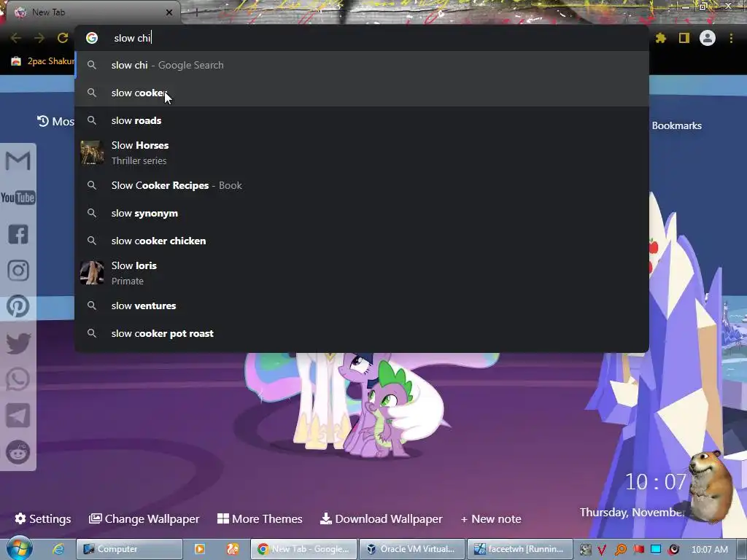The width and height of the screenshot is (747, 560).
Task: Open Gmail from the sidebar
Action: tap(18, 161)
